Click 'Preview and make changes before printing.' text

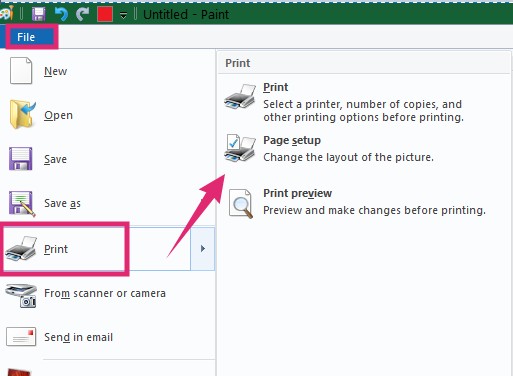(374, 210)
